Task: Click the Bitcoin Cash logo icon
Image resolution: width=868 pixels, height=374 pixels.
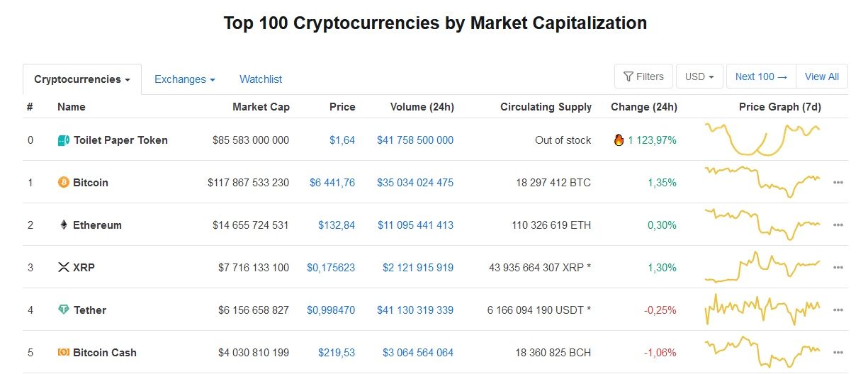Action: (64, 353)
